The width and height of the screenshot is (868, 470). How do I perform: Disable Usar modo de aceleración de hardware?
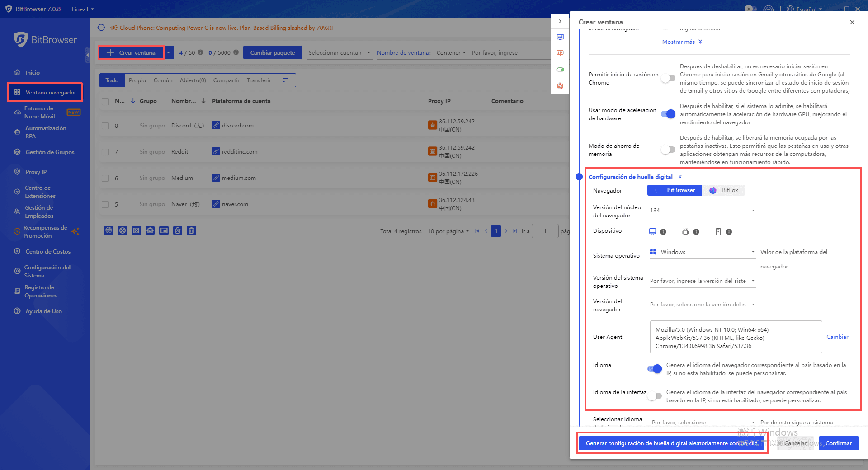point(668,114)
